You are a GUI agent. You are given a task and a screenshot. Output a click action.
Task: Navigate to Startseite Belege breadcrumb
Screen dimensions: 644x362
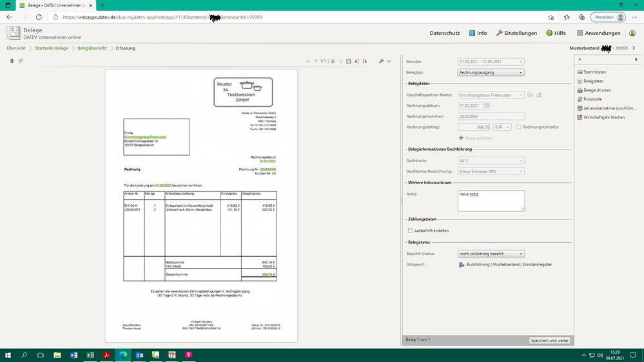[52, 48]
